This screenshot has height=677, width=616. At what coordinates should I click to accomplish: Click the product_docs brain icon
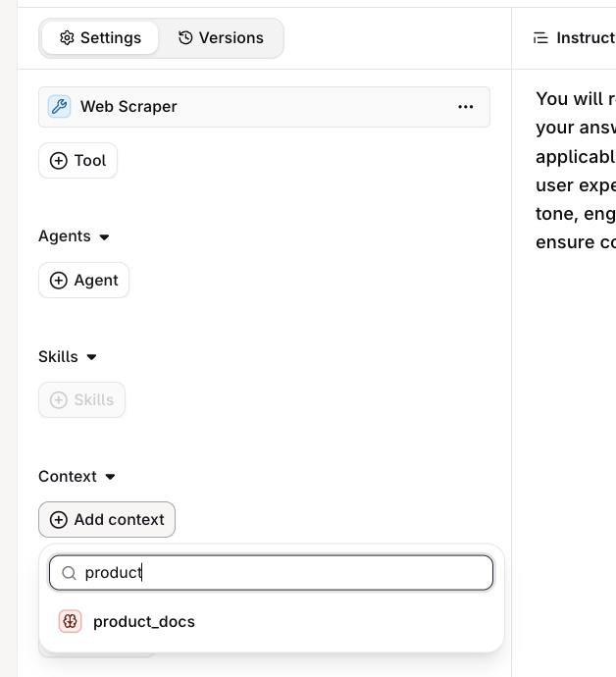click(70, 622)
